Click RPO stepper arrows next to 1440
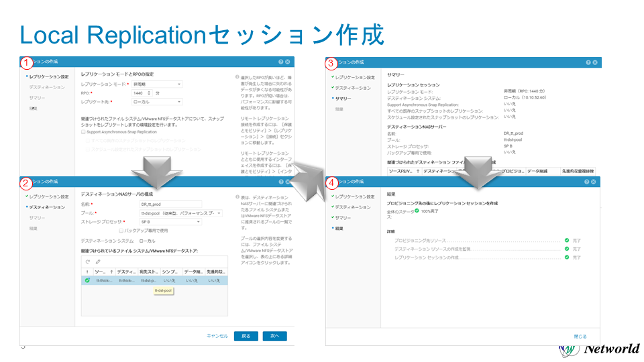Image resolution: width=644 pixels, height=362 pixels. 149,93
